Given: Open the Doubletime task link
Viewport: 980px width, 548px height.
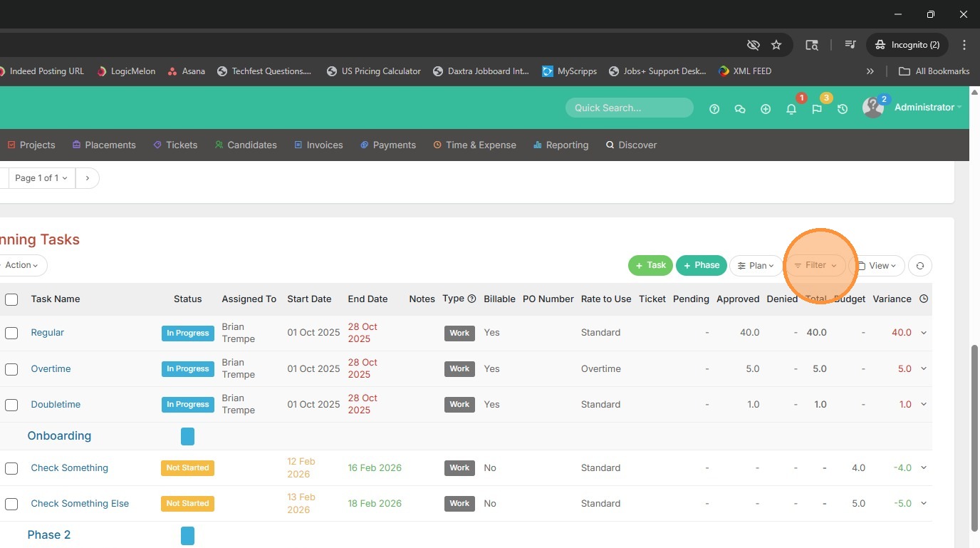Looking at the screenshot, I should (x=56, y=405).
